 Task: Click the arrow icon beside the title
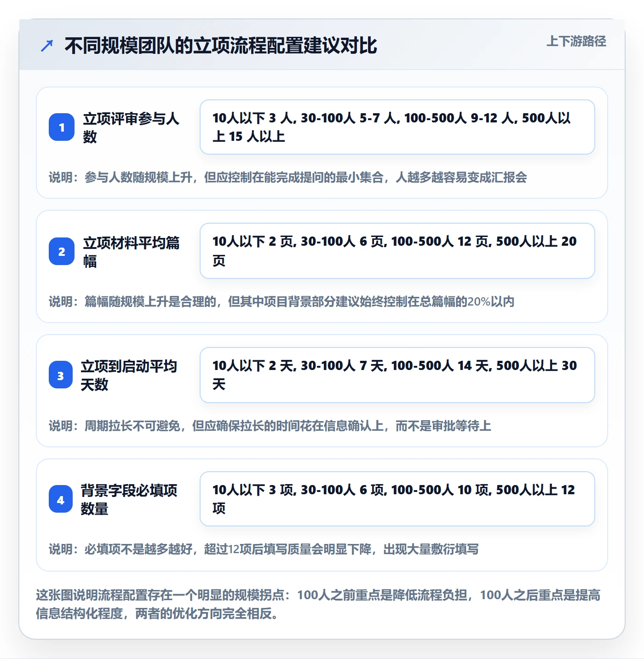pos(47,46)
